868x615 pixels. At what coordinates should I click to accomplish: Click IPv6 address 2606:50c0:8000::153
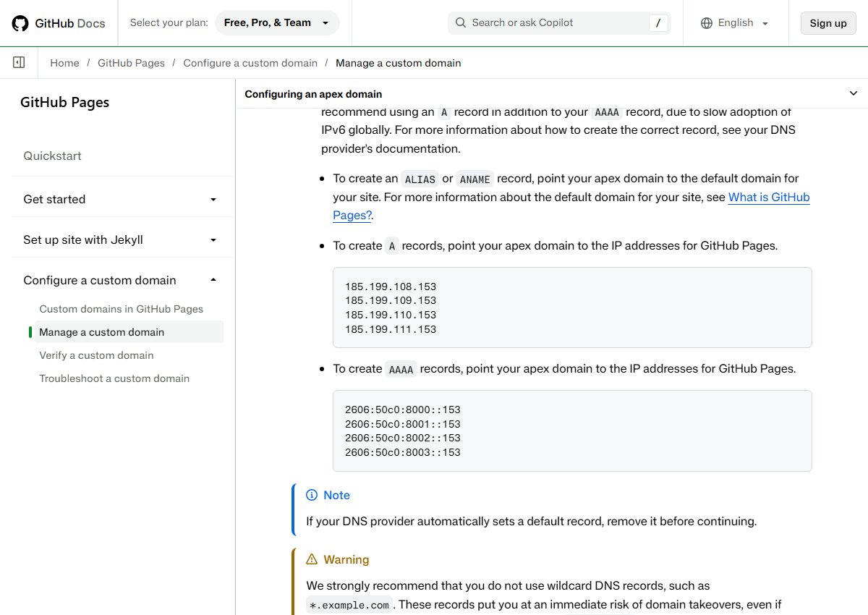(x=403, y=410)
